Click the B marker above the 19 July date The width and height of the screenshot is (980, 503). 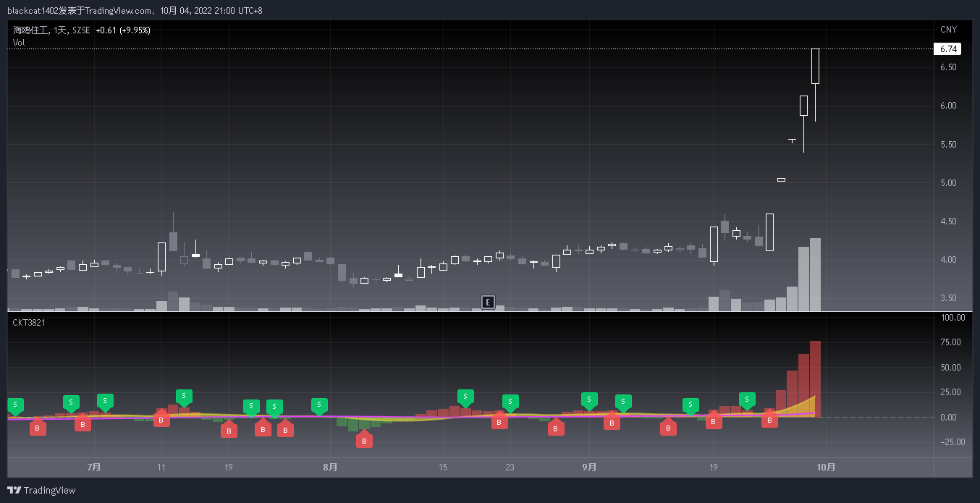pos(229,429)
